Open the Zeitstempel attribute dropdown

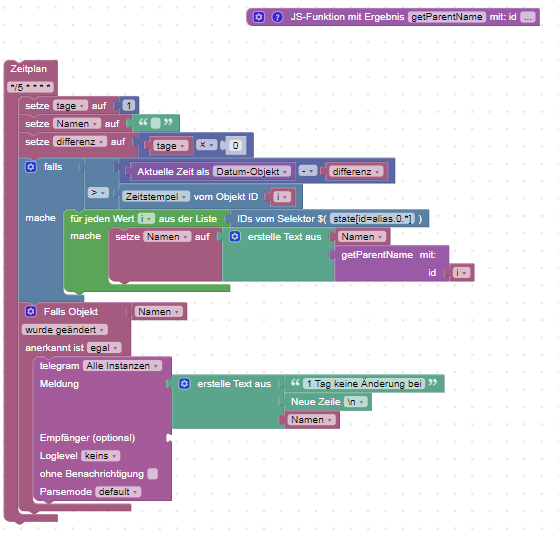pyautogui.click(x=156, y=196)
